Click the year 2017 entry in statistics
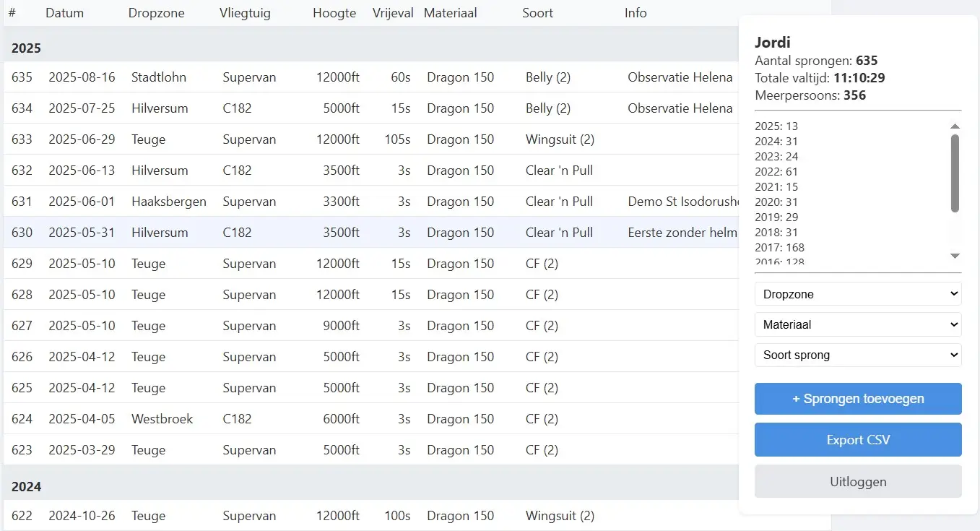Image resolution: width=980 pixels, height=531 pixels. [781, 247]
